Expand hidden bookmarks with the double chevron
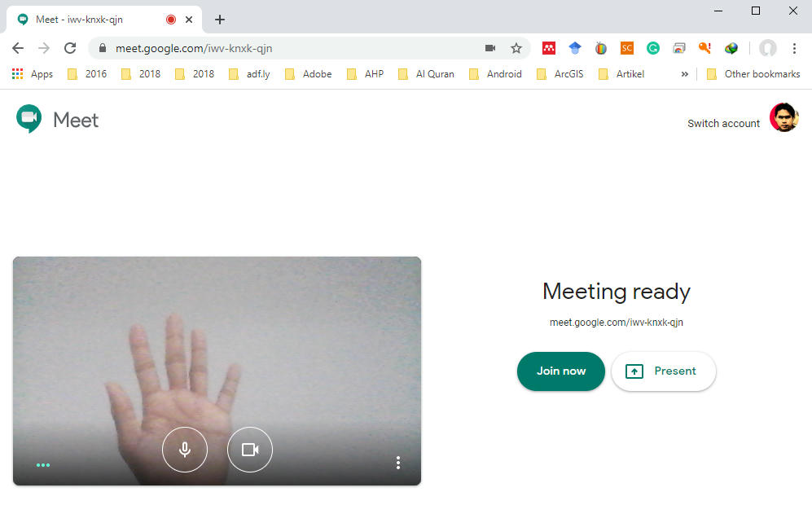This screenshot has height=514, width=812. (x=685, y=74)
